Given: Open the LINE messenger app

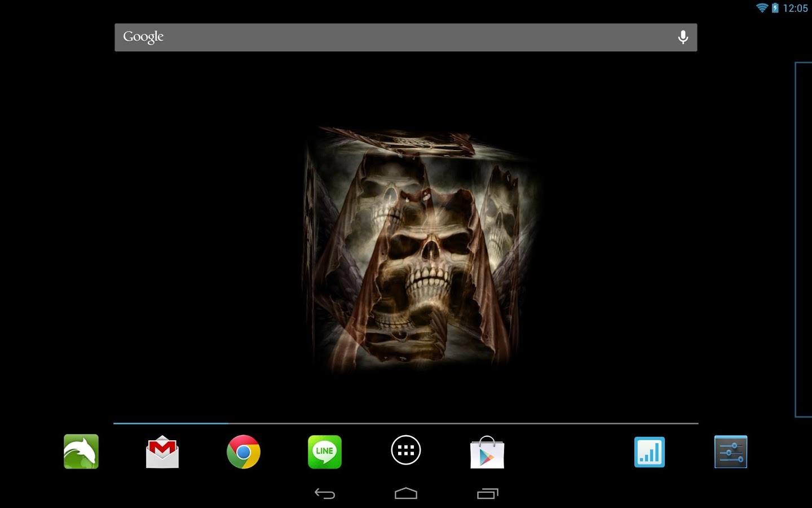Looking at the screenshot, I should [325, 452].
